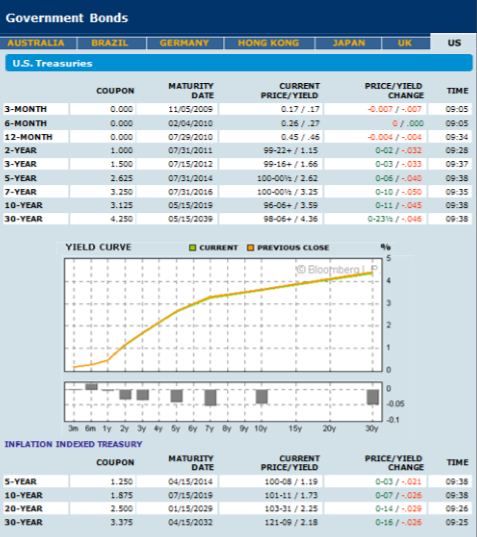Image resolution: width=477 pixels, height=537 pixels.
Task: Click price/yield 121-09 / 2.18
Action: point(291,522)
